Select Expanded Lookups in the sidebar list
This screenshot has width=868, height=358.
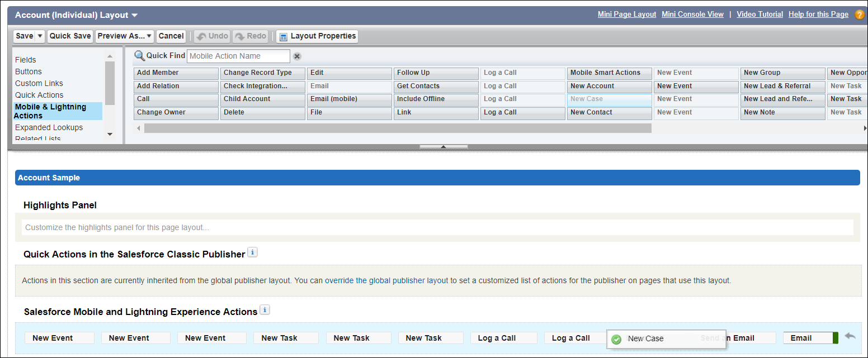tap(49, 127)
